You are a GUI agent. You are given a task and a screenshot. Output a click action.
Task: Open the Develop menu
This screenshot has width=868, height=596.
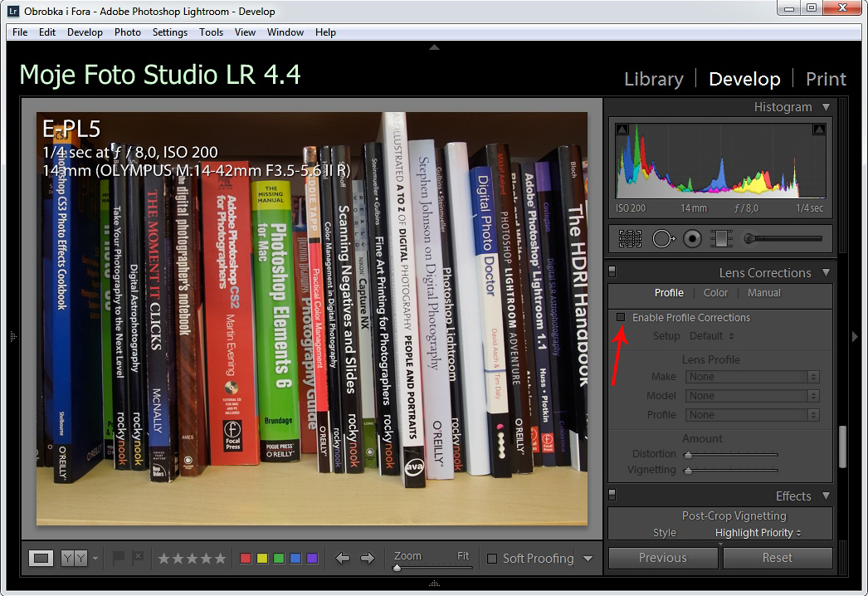click(x=85, y=32)
